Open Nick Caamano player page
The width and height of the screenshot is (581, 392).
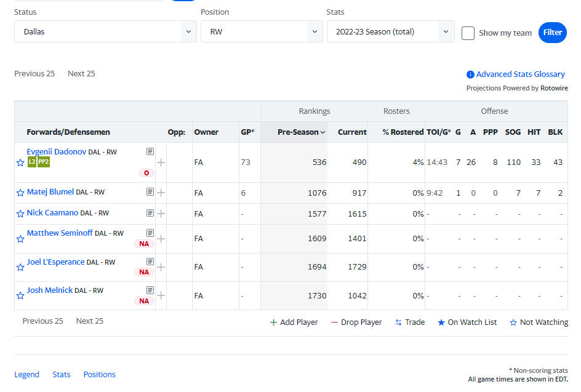tap(52, 213)
